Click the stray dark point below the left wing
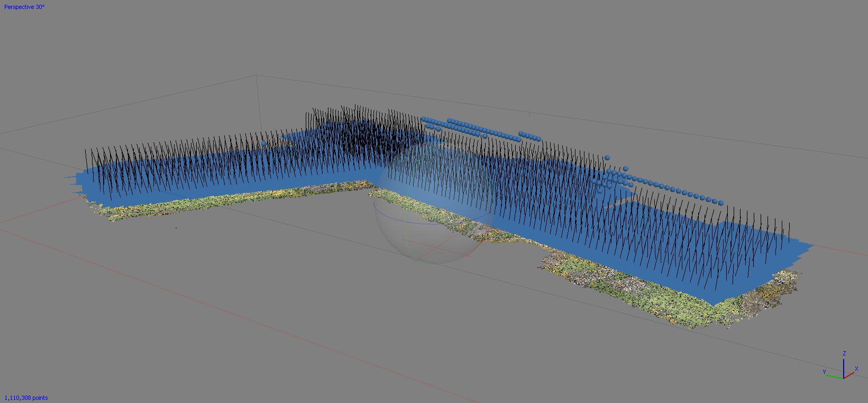Image resolution: width=868 pixels, height=403 pixels. point(176,228)
